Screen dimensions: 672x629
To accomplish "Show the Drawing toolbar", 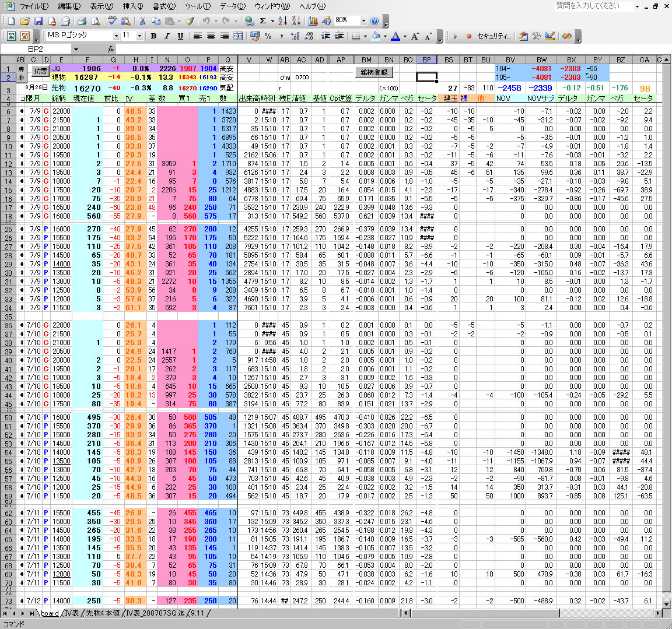I will pos(327,20).
